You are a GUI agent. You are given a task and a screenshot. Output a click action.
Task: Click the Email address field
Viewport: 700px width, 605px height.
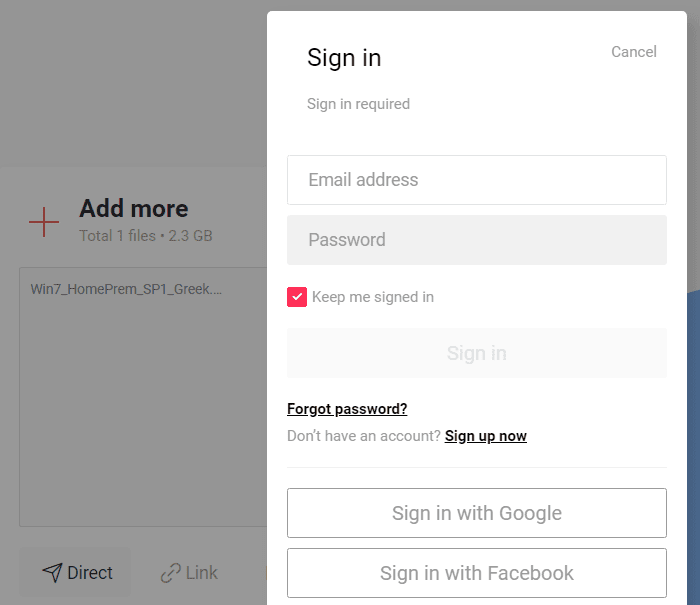coord(477,180)
